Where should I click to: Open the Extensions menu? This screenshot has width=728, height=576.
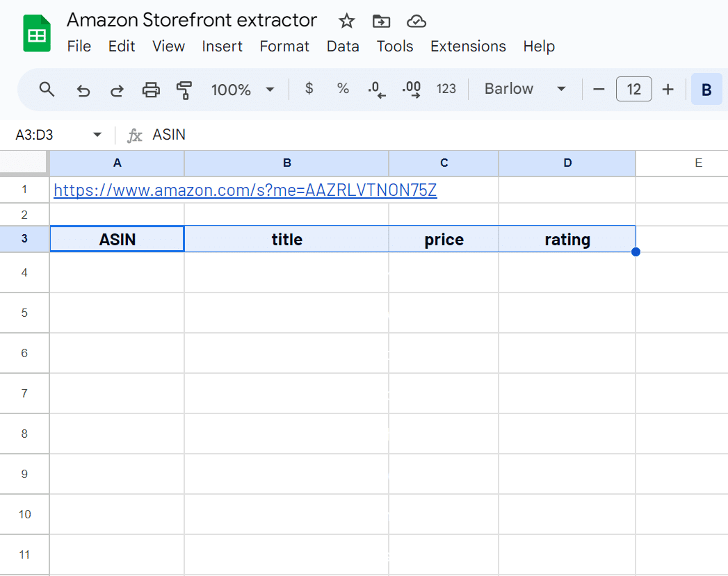(468, 47)
